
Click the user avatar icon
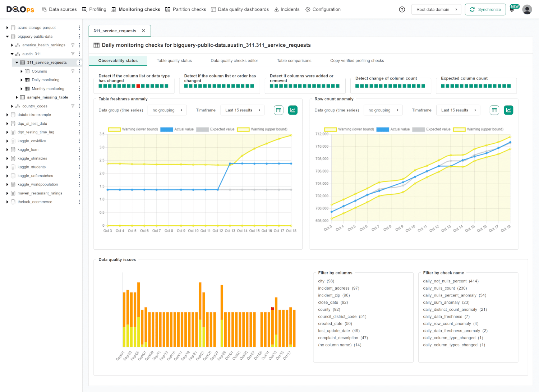coord(527,9)
